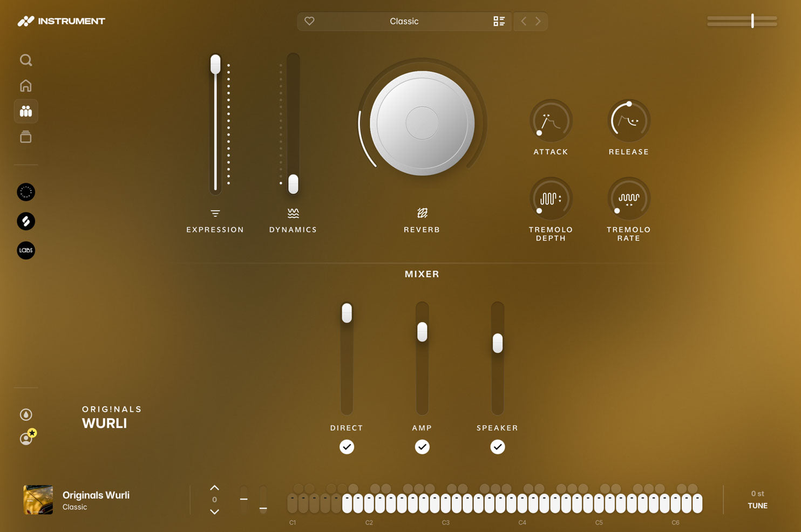
Task: Click the first small pitch wheel strip
Action: (244, 500)
